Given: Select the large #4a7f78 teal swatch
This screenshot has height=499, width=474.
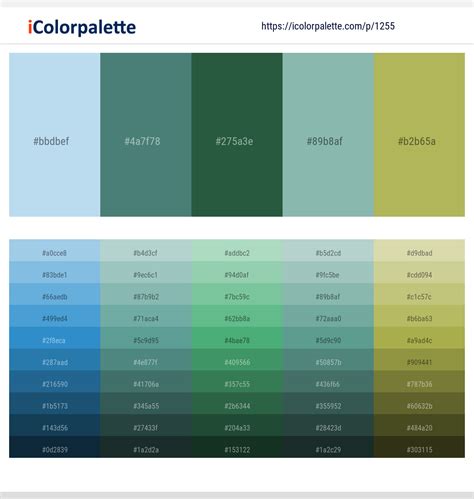Looking at the screenshot, I should [146, 135].
